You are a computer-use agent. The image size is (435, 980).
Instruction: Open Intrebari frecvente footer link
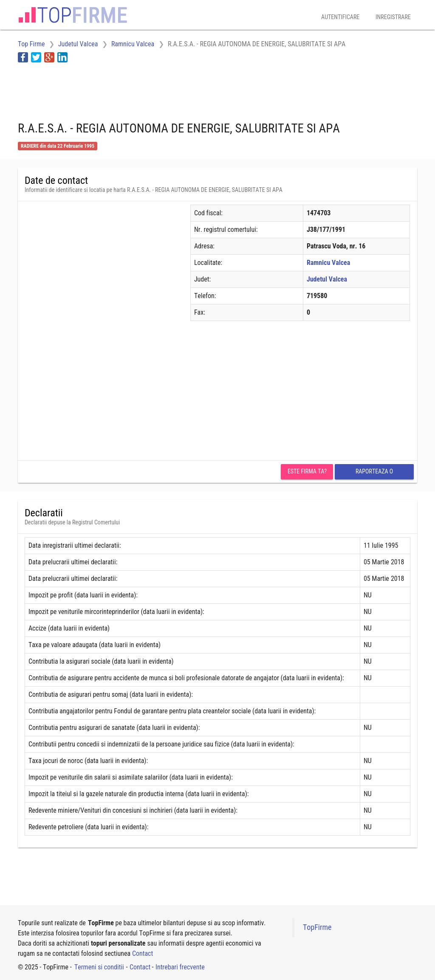tap(180, 967)
